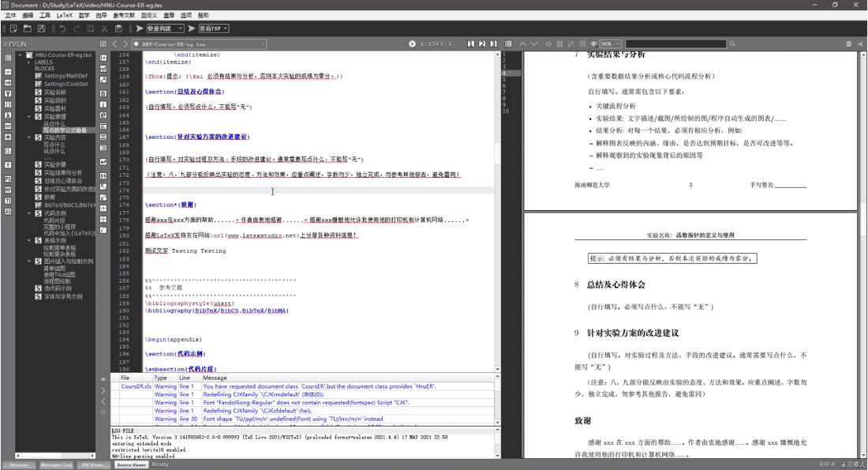
Task: Copy selection with the copy icon
Action: point(90,28)
